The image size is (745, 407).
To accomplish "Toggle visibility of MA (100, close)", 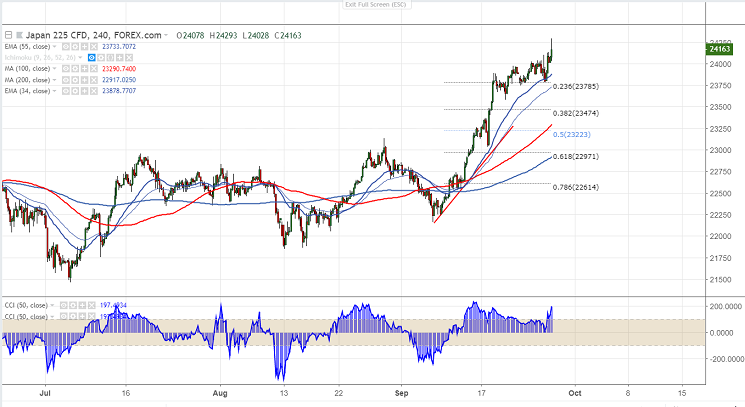I will [66, 68].
